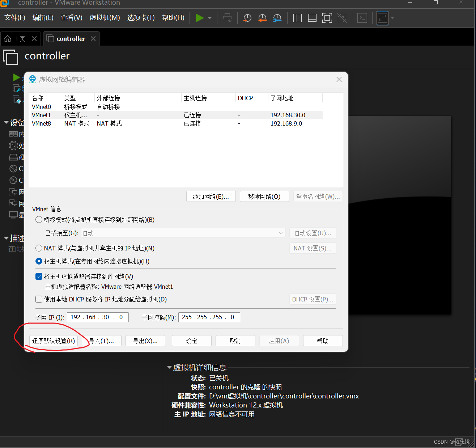This screenshot has height=448, width=476.
Task: Collapse the 描述 description section
Action: point(6,238)
